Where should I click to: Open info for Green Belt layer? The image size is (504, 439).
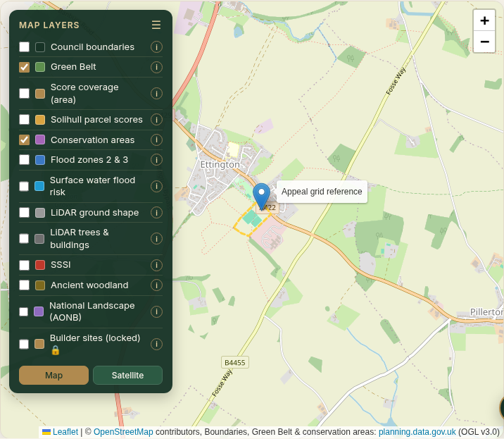[156, 67]
